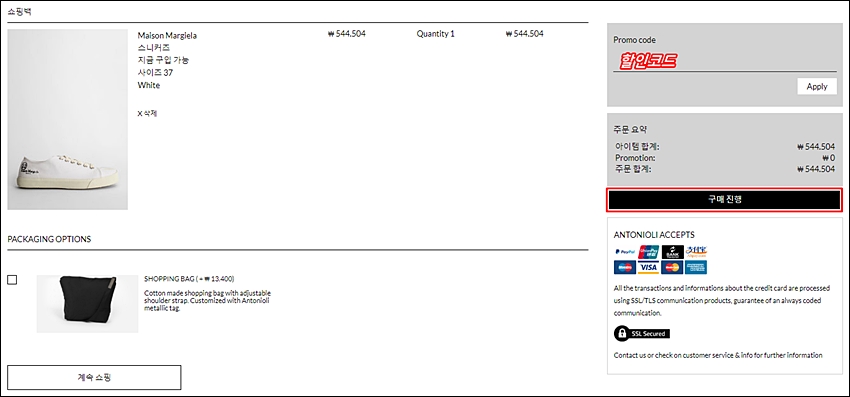
Task: Click the American Express card icon
Action: click(696, 267)
